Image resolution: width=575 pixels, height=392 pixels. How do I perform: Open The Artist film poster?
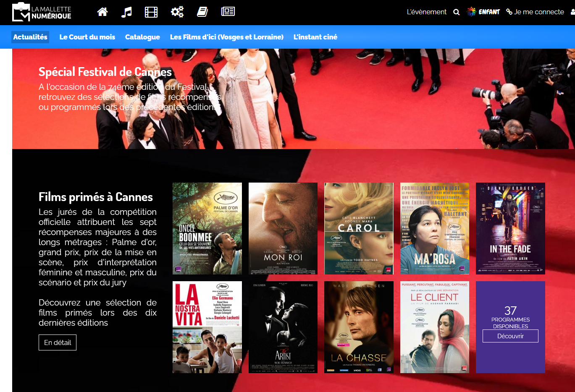click(x=283, y=327)
